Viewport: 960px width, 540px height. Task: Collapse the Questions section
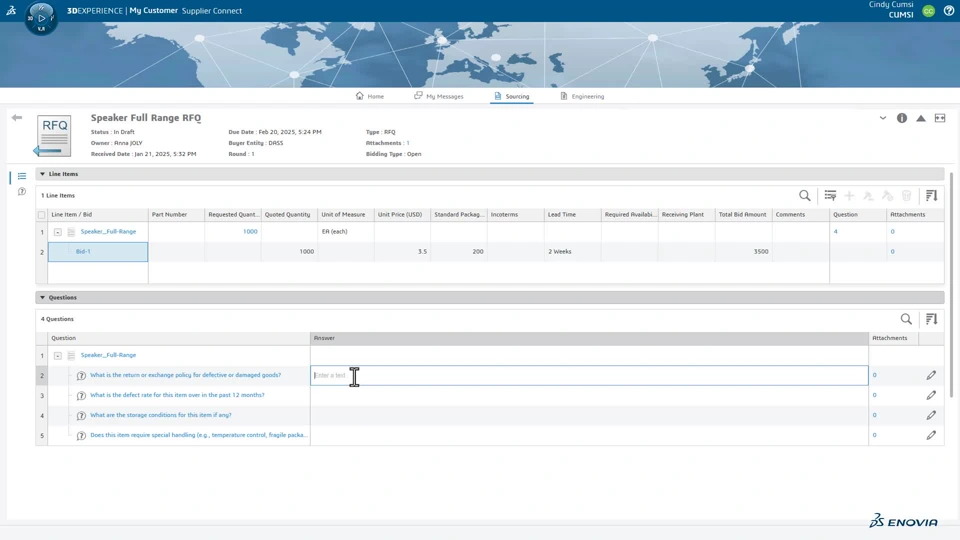point(42,298)
